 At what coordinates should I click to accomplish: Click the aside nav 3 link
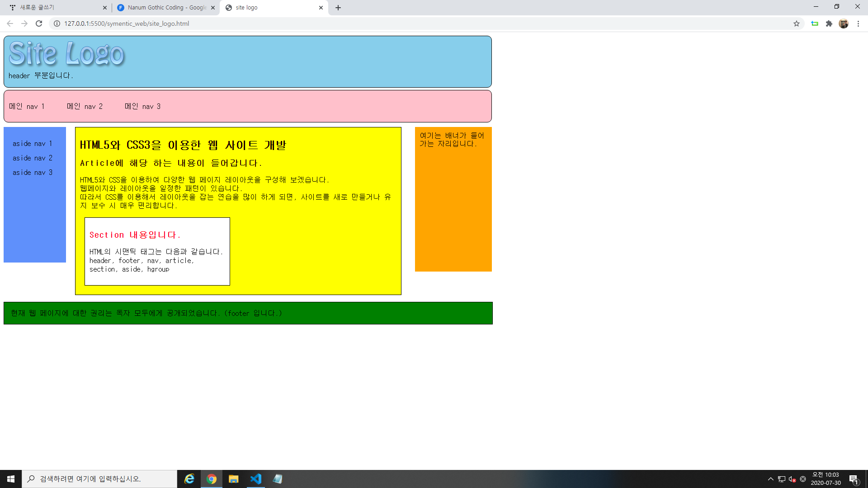click(x=33, y=173)
